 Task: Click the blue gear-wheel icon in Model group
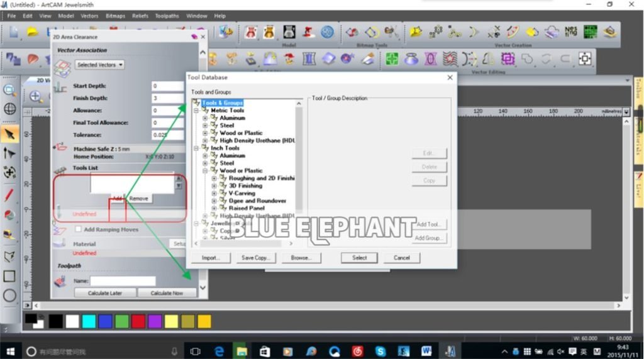click(327, 32)
